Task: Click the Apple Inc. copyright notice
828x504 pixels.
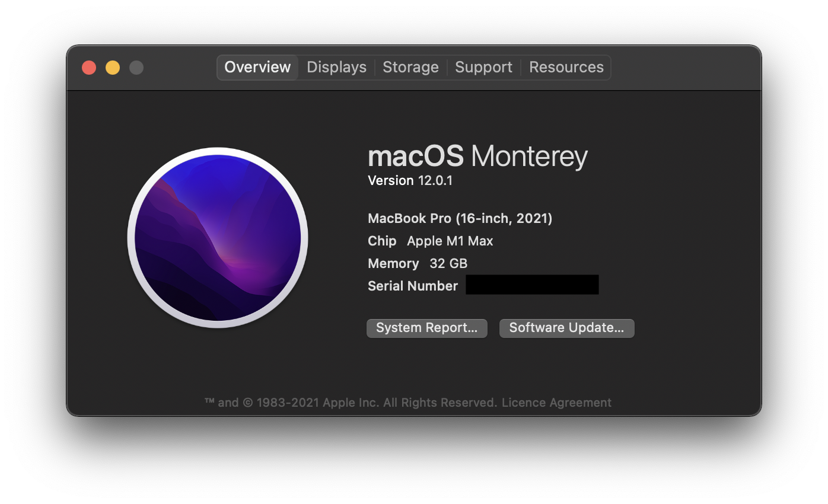Action: (351, 403)
